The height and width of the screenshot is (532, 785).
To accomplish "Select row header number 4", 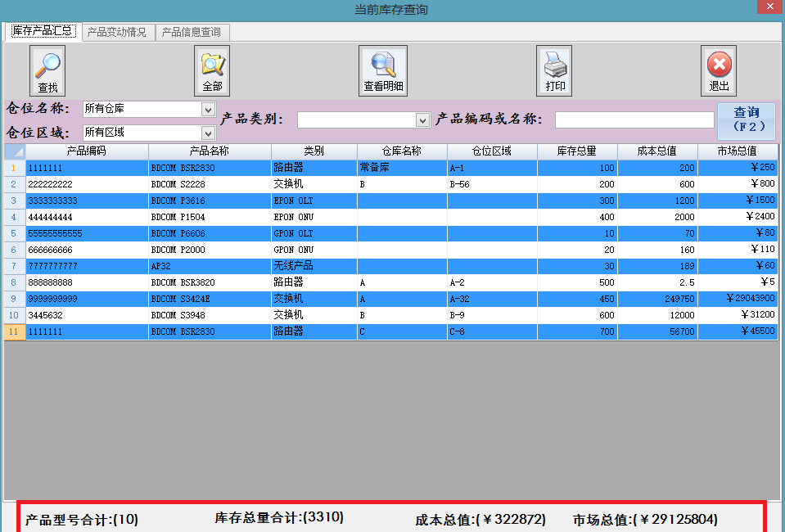I will [15, 217].
